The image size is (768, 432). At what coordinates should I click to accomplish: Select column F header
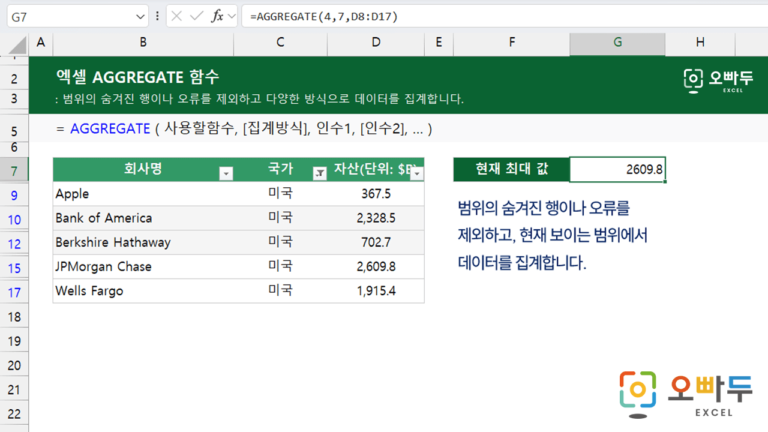tap(511, 43)
